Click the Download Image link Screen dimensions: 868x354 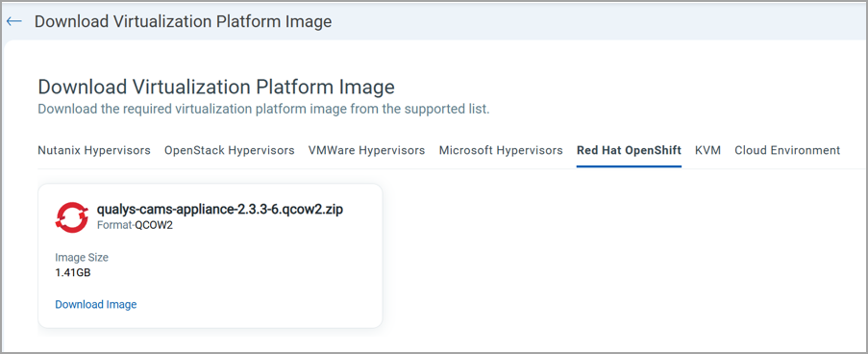click(96, 304)
